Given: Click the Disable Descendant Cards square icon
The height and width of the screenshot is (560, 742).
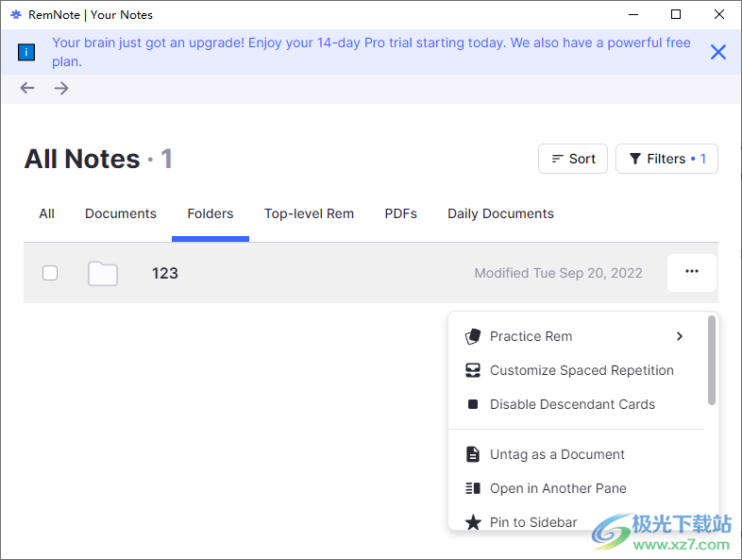Looking at the screenshot, I should 473,404.
